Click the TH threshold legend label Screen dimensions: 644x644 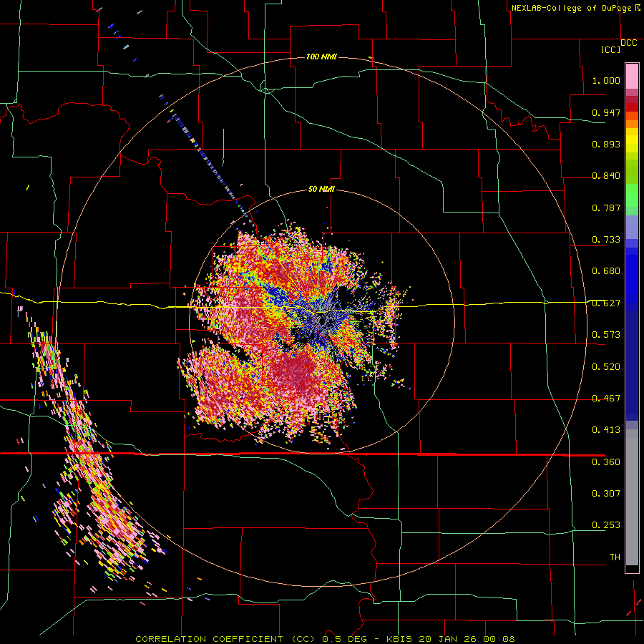click(x=615, y=557)
